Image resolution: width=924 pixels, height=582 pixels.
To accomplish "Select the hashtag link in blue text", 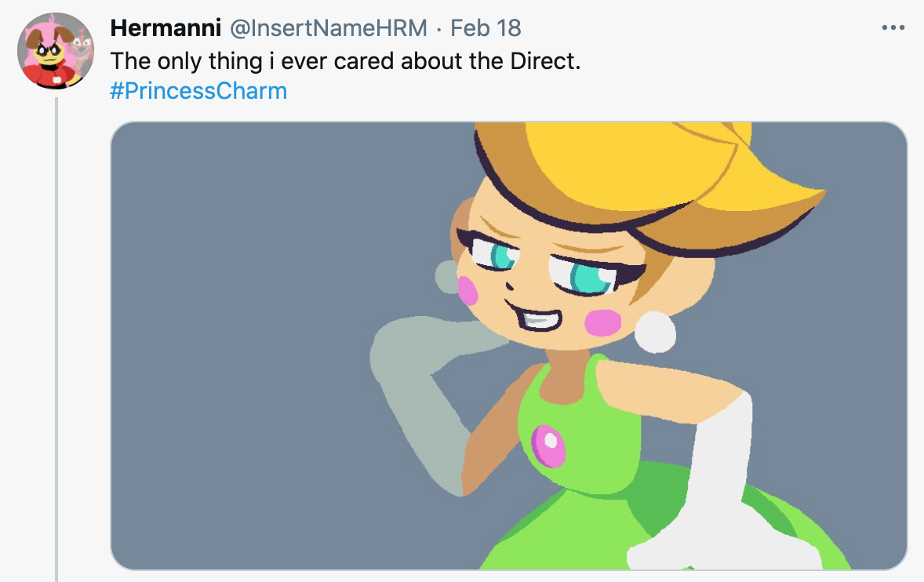I will pos(197,90).
